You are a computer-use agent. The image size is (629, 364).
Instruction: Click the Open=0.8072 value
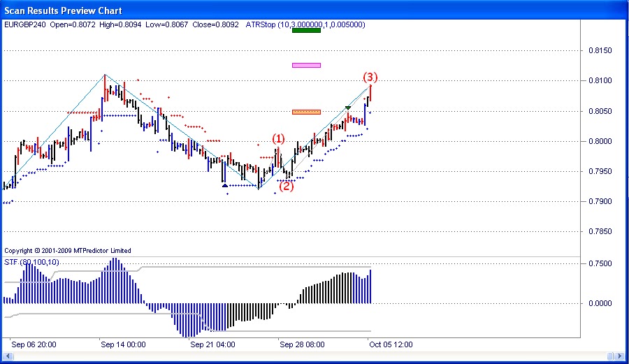(73, 25)
